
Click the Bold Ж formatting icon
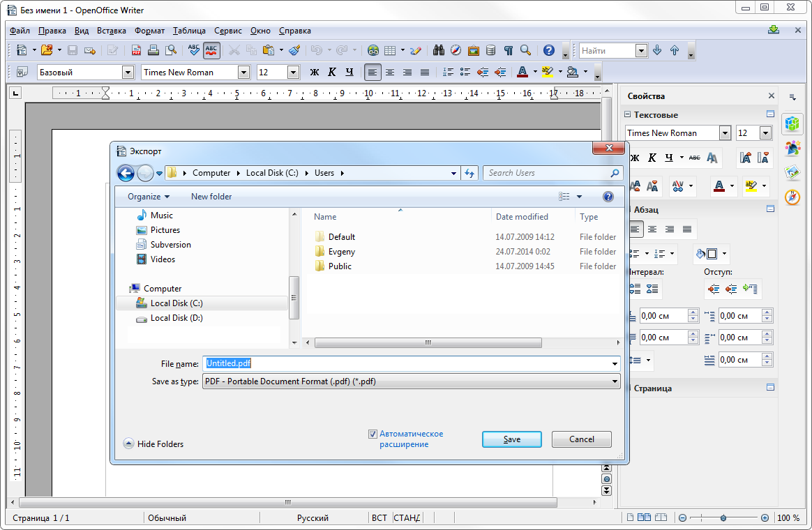click(x=314, y=72)
